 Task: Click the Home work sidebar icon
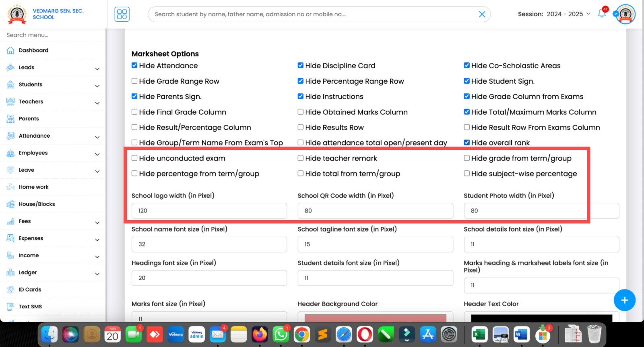[x=10, y=187]
